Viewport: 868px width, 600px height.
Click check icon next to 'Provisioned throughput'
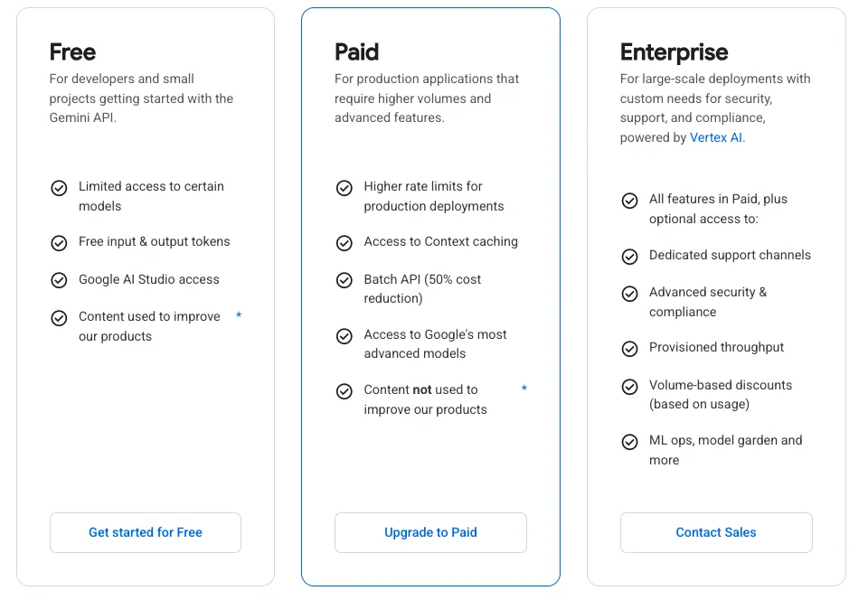click(630, 349)
